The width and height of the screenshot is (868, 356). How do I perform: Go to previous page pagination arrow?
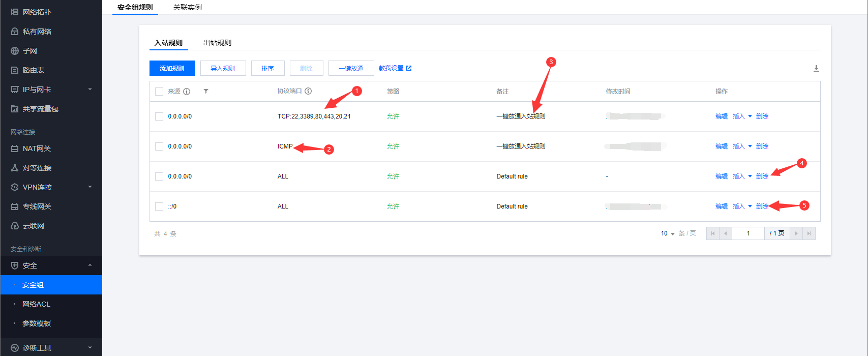726,233
